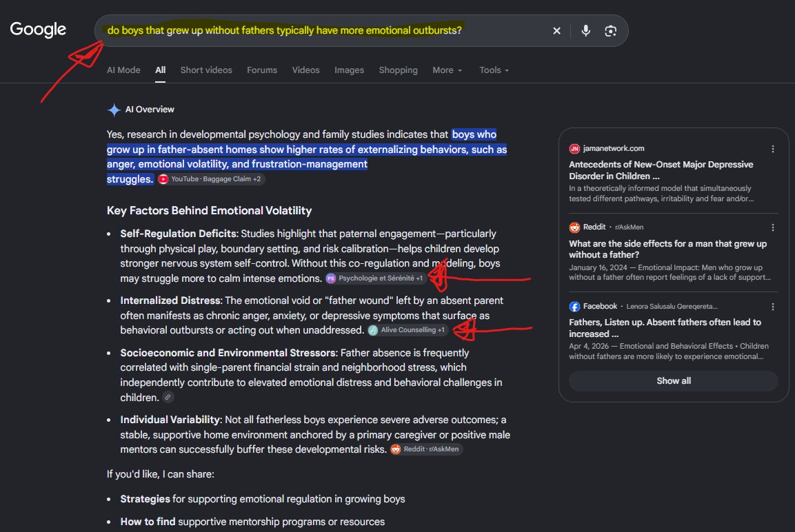Open 'What are the side effects for a man' link
The image size is (795, 532).
point(667,249)
